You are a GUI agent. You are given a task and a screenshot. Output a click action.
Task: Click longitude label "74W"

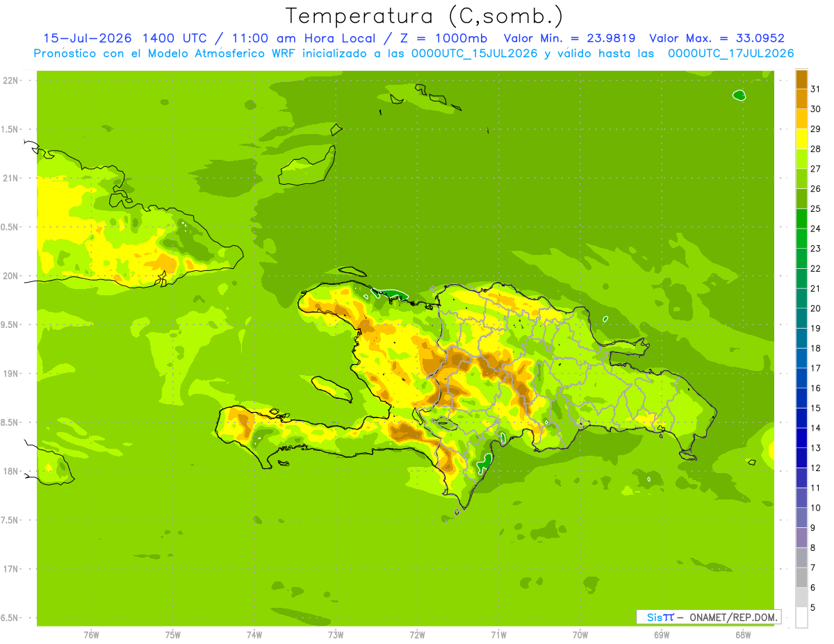point(254,635)
